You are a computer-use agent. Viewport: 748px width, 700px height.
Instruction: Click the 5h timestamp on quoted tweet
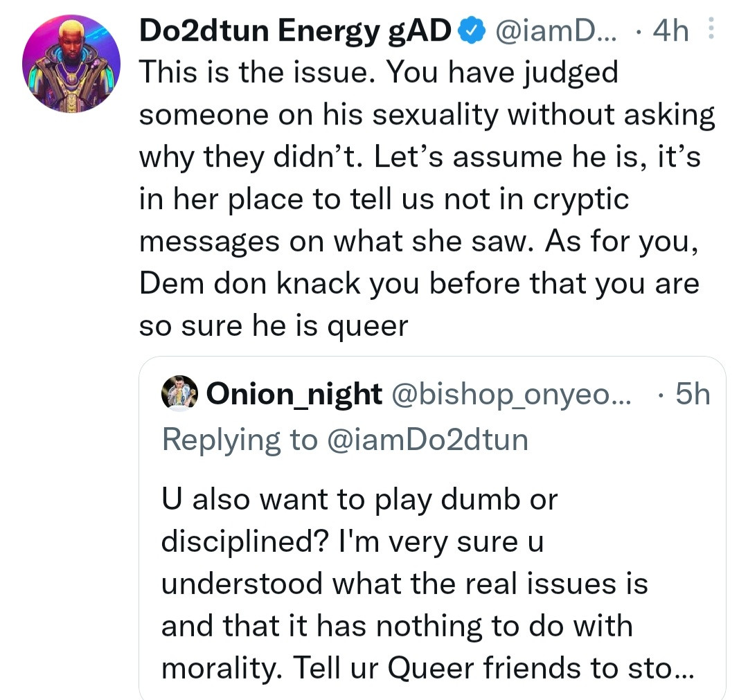pyautogui.click(x=692, y=395)
